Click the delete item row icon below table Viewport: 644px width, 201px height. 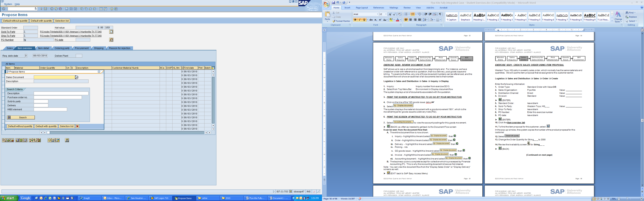12,140
